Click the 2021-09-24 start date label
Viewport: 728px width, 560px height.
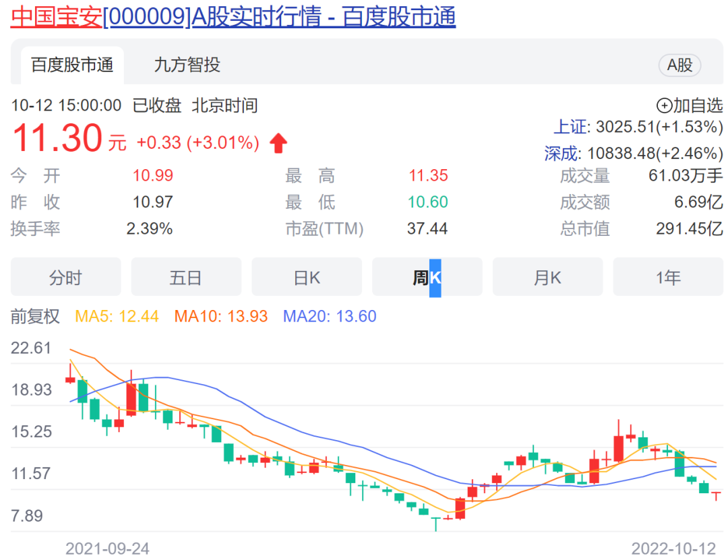(x=107, y=549)
